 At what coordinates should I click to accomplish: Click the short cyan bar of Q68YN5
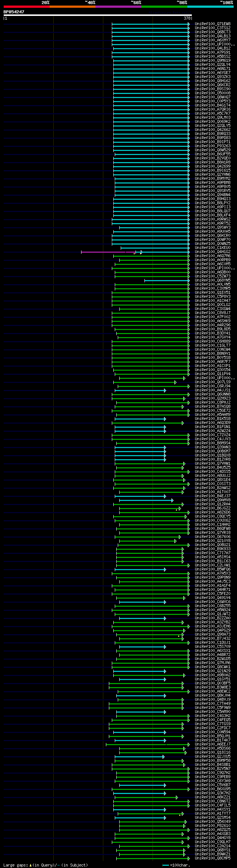pyautogui.click(x=167, y=280)
